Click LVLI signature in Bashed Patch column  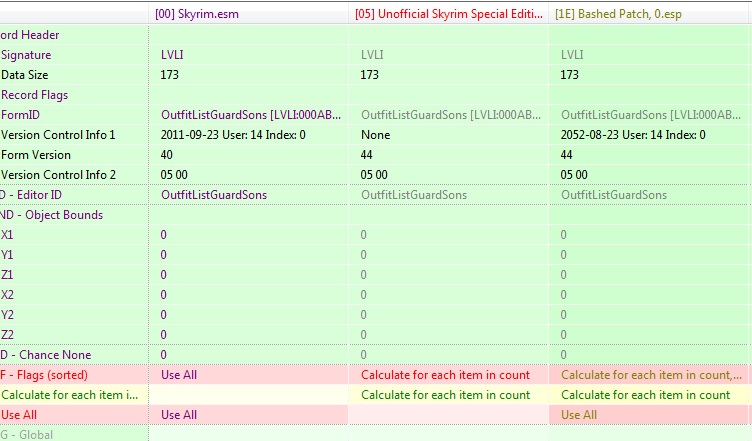(x=572, y=55)
